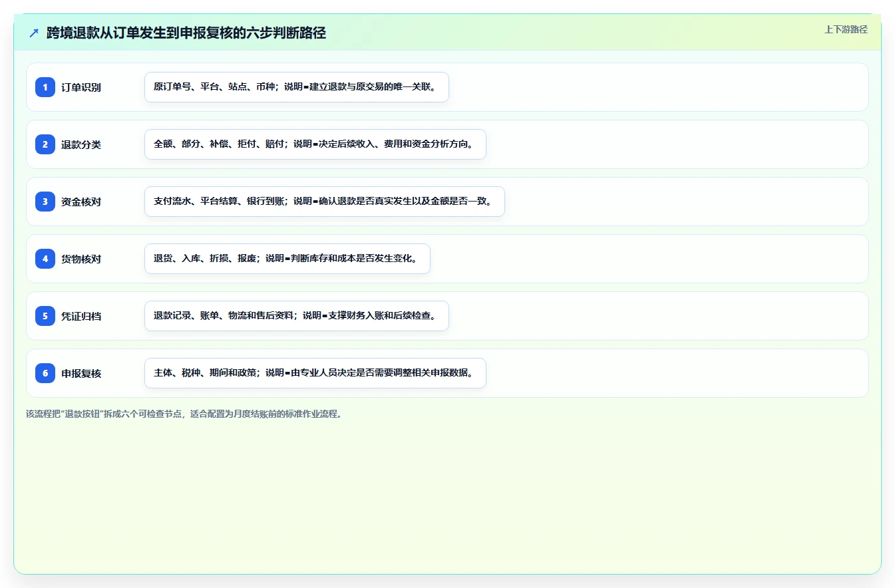Click the 订单识别 step label
The width and height of the screenshot is (895, 588).
[x=81, y=87]
